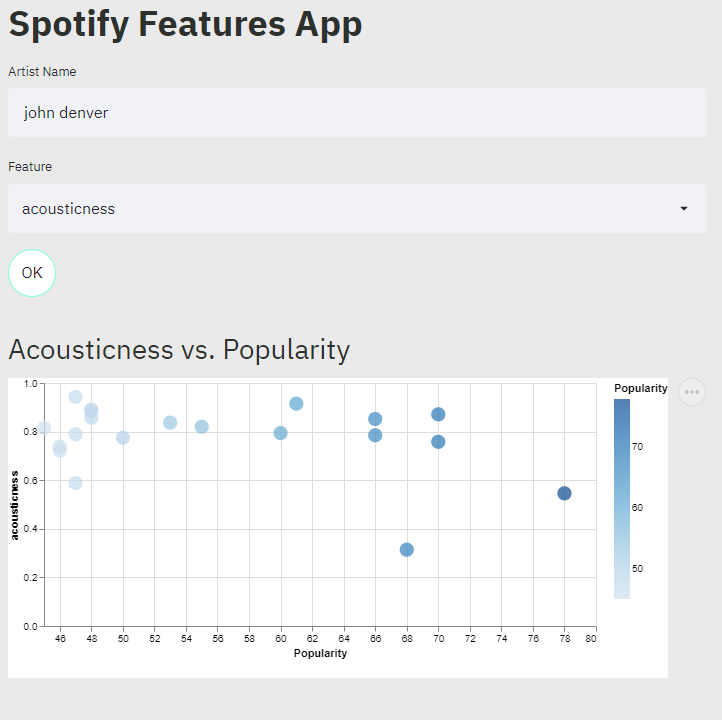Click the Artist Name field with john denver
This screenshot has width=722, height=720.
coord(356,113)
